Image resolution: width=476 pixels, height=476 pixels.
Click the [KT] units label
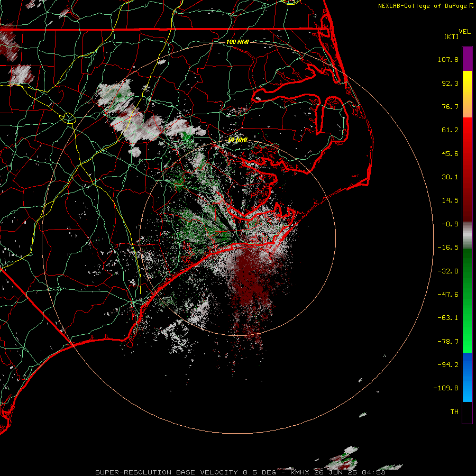pos(452,36)
